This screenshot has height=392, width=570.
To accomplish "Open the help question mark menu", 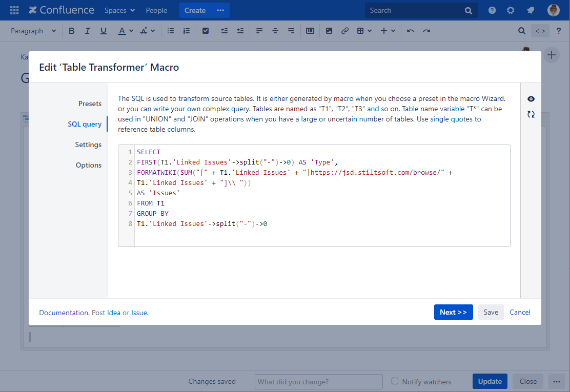I will click(492, 10).
